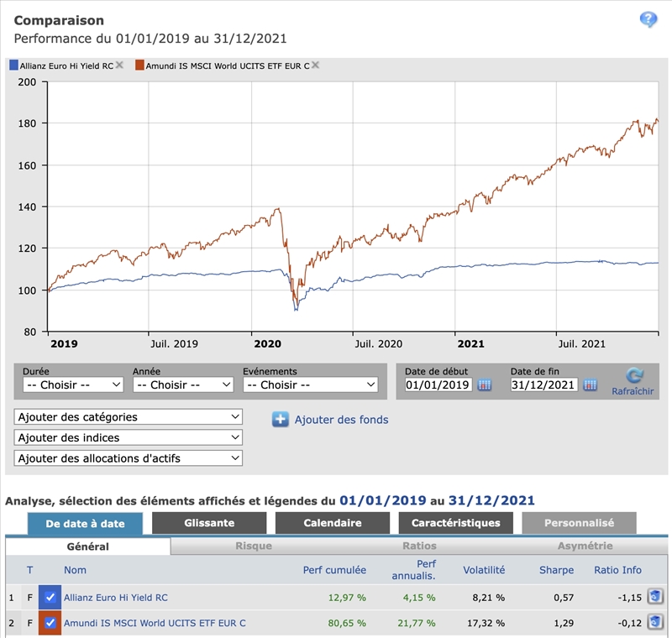Click the Rafraîchir refresh icon
Image resolution: width=672 pixels, height=638 pixels.
point(635,376)
